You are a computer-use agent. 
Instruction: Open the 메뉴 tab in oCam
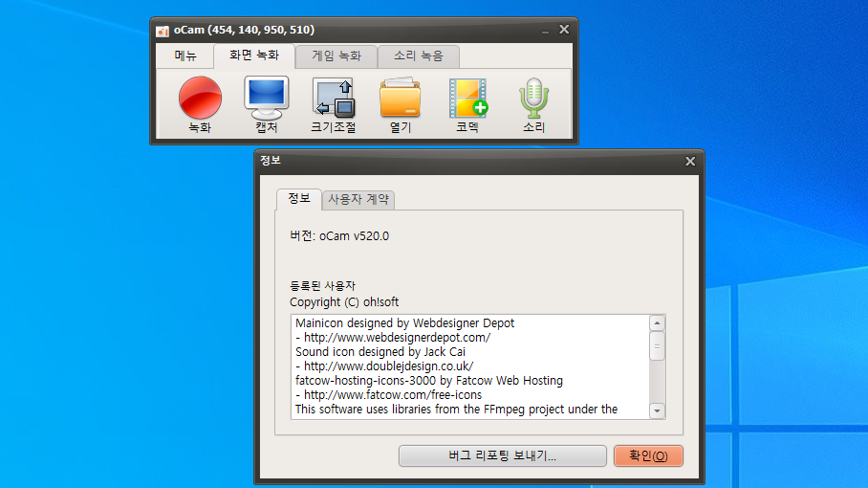(x=185, y=55)
